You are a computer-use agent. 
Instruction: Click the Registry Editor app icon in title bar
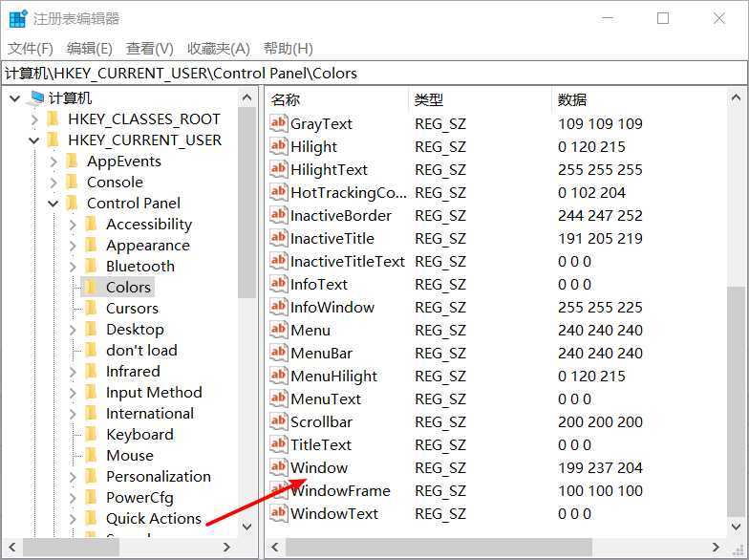click(x=18, y=19)
